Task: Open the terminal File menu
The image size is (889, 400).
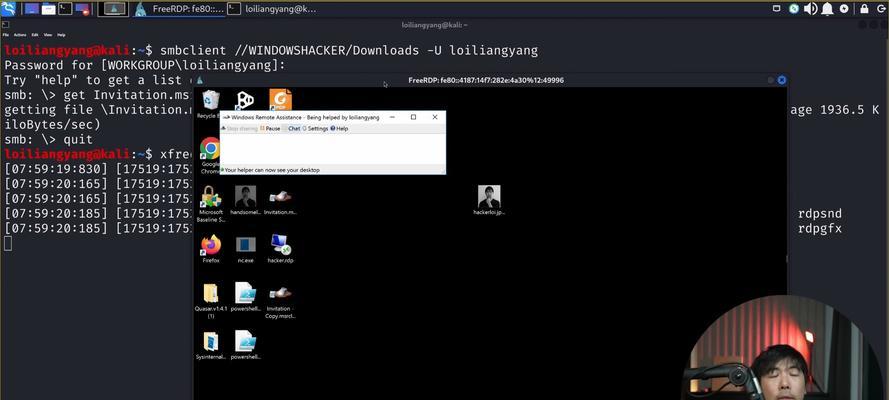Action: pos(6,35)
